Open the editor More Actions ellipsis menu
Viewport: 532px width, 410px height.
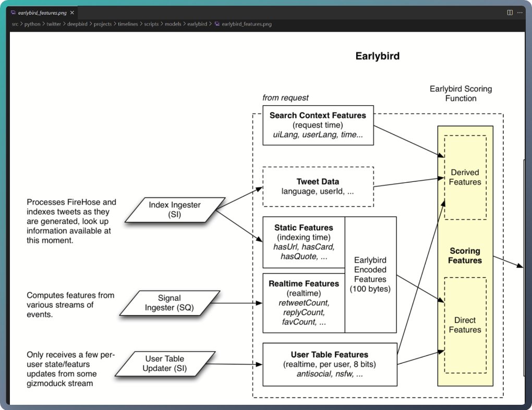tap(520, 13)
